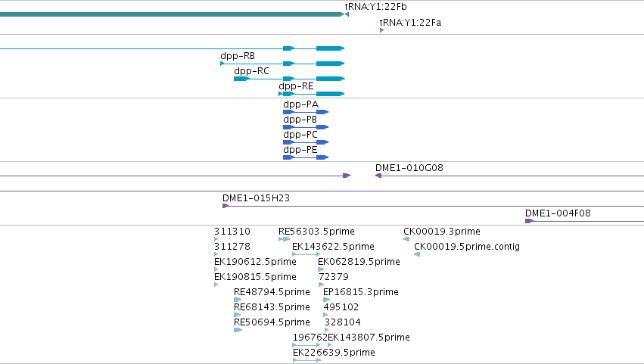Select the tRNA:Y1:22Fa feature label

410,23
